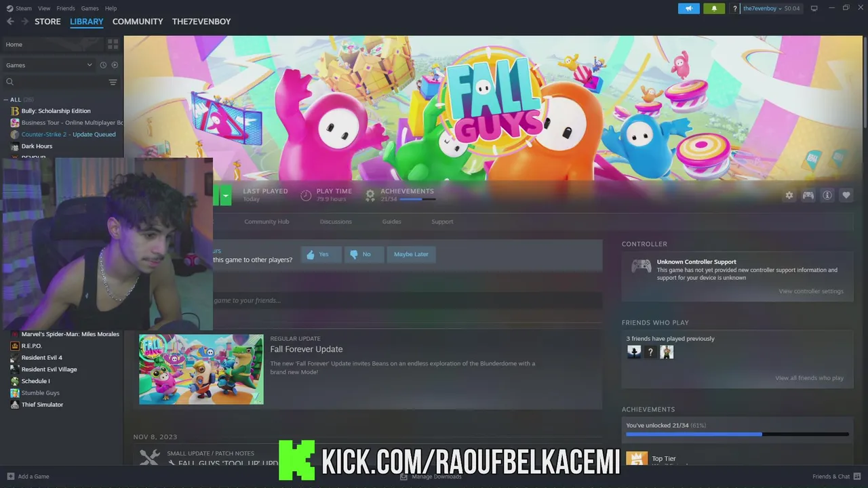Click Stumble Guys game icon
The image size is (868, 488).
pos(15,392)
